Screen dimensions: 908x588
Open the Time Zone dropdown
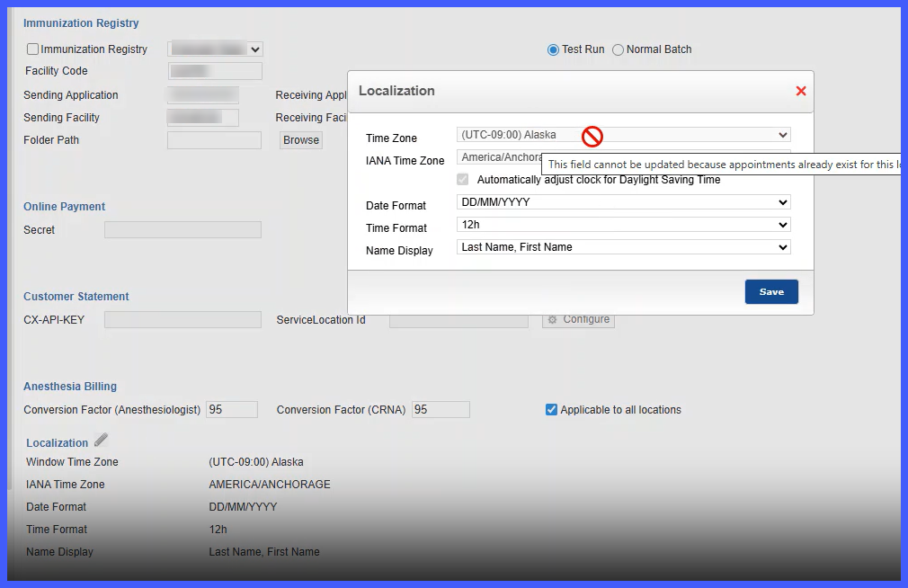624,135
